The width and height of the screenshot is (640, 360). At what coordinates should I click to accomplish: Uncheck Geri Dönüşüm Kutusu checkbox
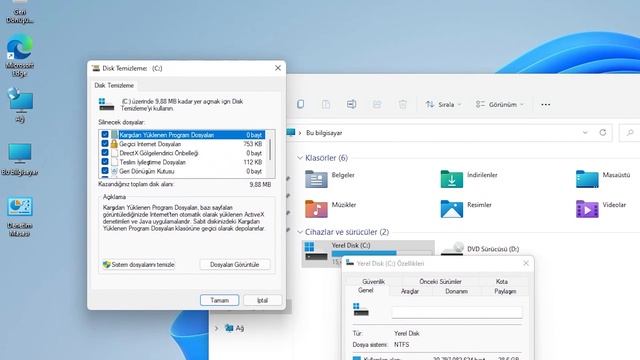click(x=105, y=171)
